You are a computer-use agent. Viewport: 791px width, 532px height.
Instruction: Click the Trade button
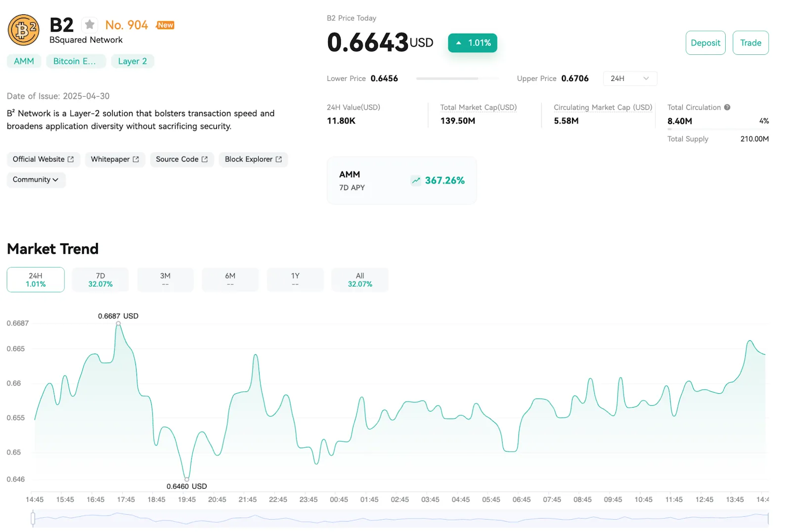point(750,43)
